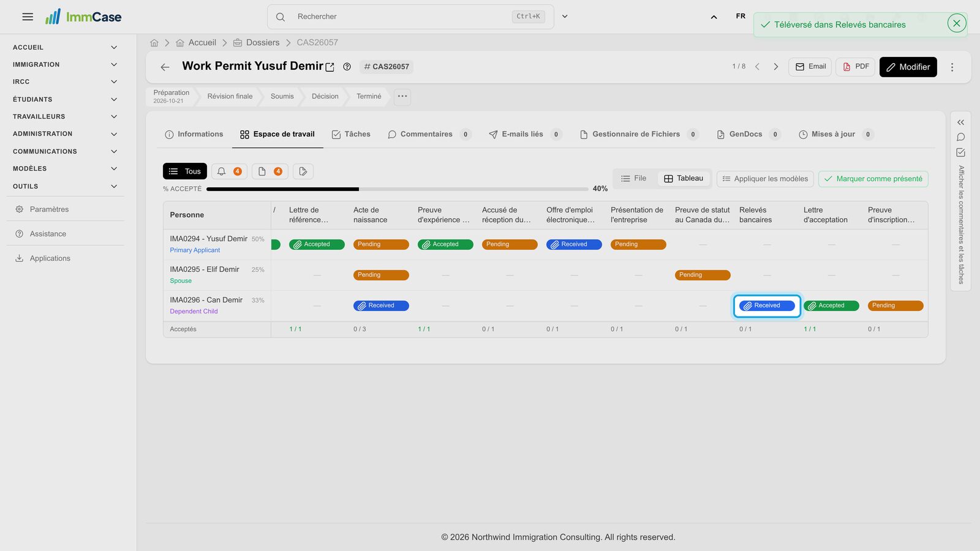Filter by notifications bell with 4 badge

230,171
